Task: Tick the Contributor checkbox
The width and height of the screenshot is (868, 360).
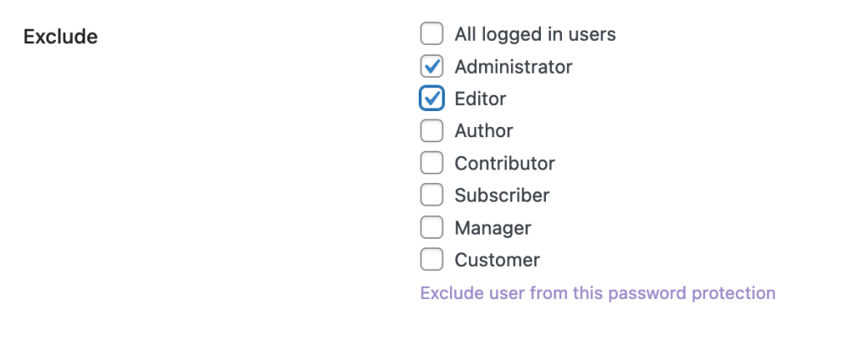Action: pyautogui.click(x=431, y=163)
